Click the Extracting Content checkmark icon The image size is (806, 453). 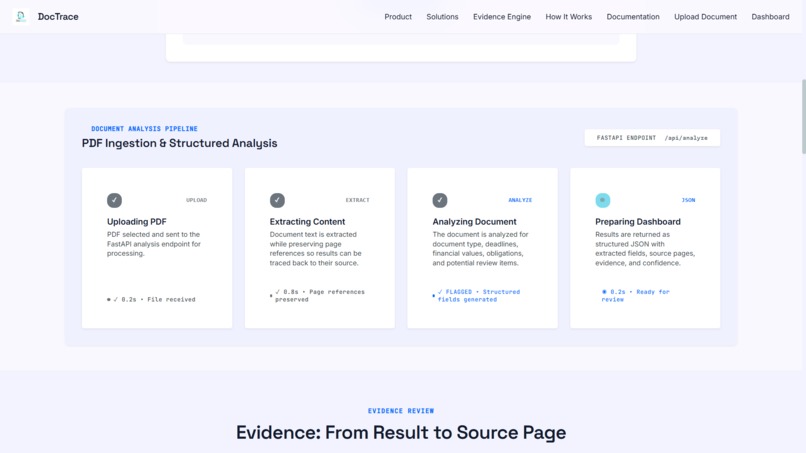277,200
